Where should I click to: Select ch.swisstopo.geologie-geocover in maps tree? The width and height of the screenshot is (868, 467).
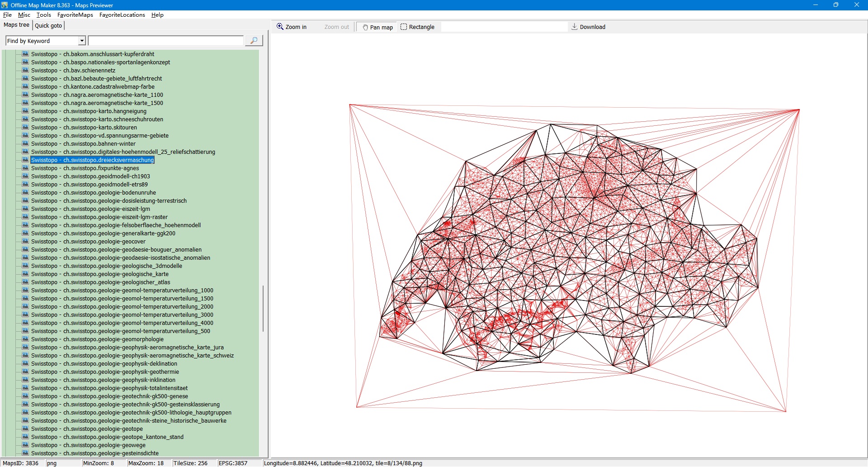pos(88,242)
